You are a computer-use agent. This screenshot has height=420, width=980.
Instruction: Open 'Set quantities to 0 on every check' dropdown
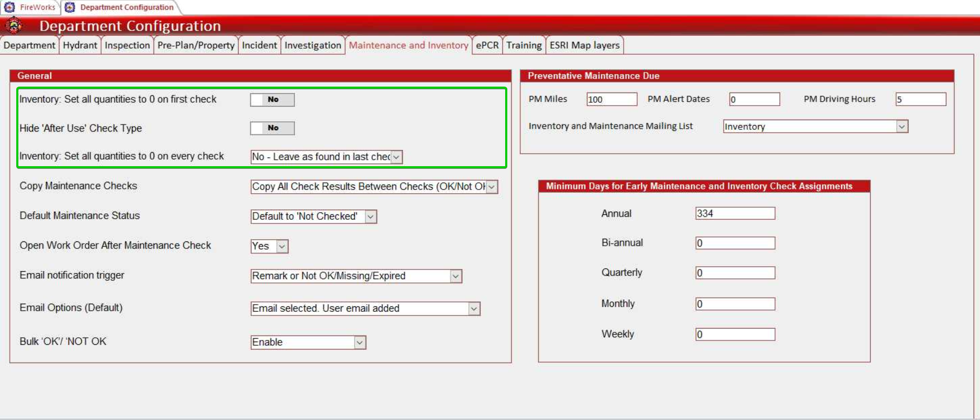pos(396,157)
